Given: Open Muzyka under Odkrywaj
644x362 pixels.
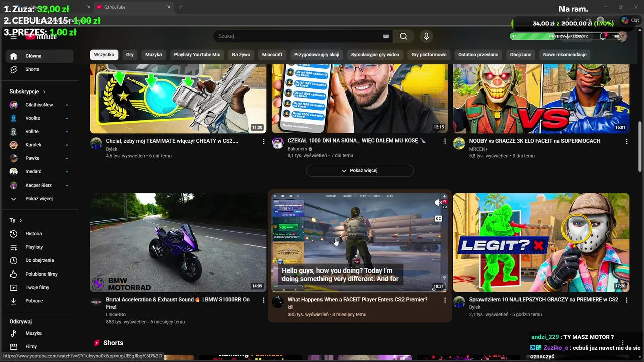Looking at the screenshot, I should coord(39,333).
